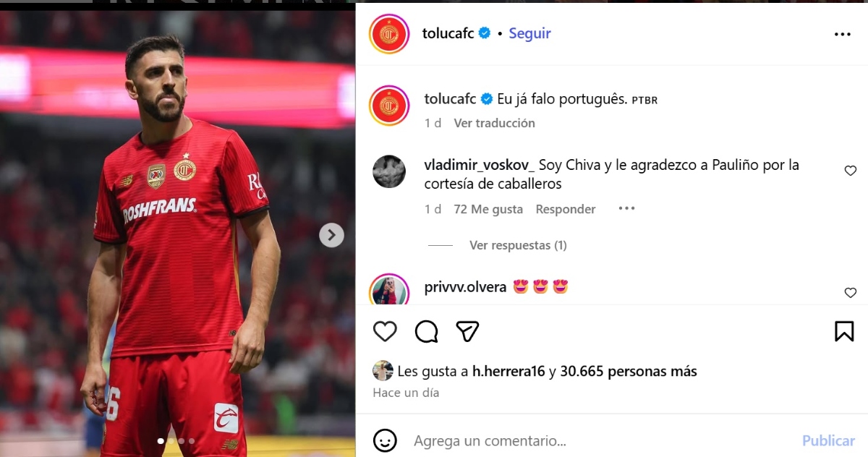Advance to next photo with the arrow
This screenshot has height=457, width=868.
coord(332,234)
